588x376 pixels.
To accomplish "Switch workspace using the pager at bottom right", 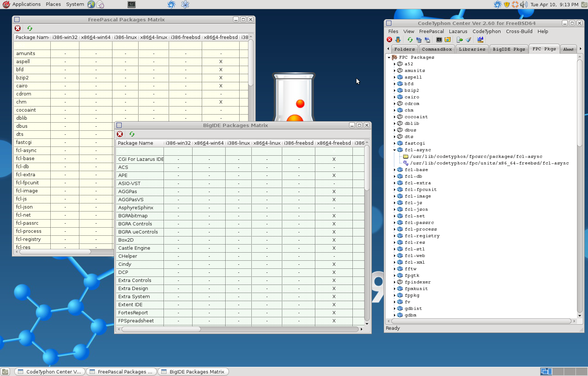I will coord(564,371).
